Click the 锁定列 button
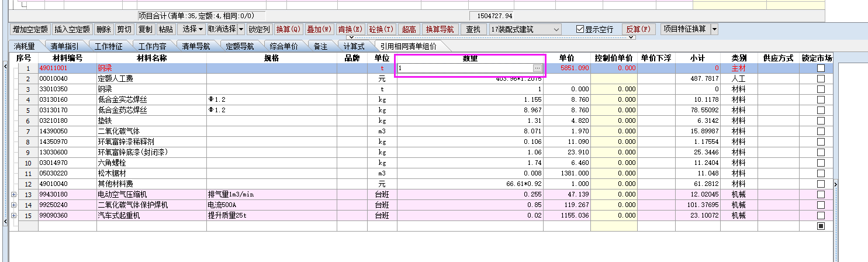The width and height of the screenshot is (868, 262). click(x=259, y=29)
